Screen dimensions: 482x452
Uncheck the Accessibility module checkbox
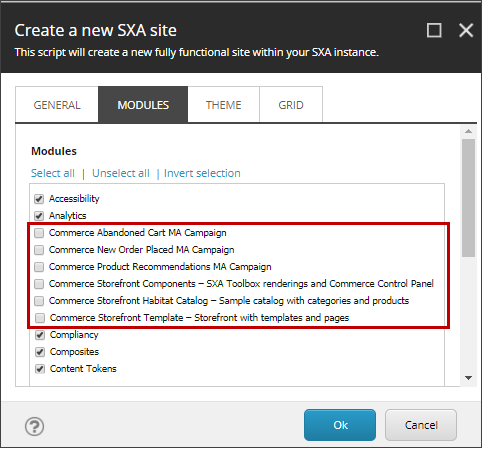click(x=39, y=199)
